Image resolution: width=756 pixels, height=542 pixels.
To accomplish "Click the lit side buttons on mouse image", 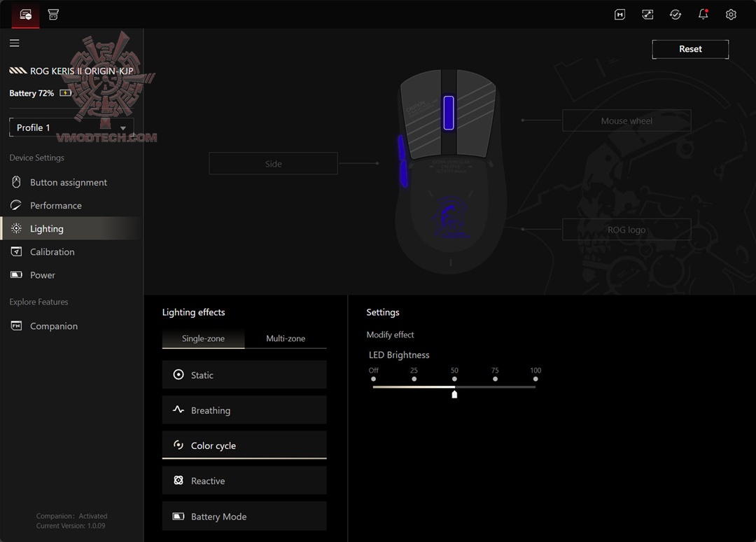I will [402, 160].
